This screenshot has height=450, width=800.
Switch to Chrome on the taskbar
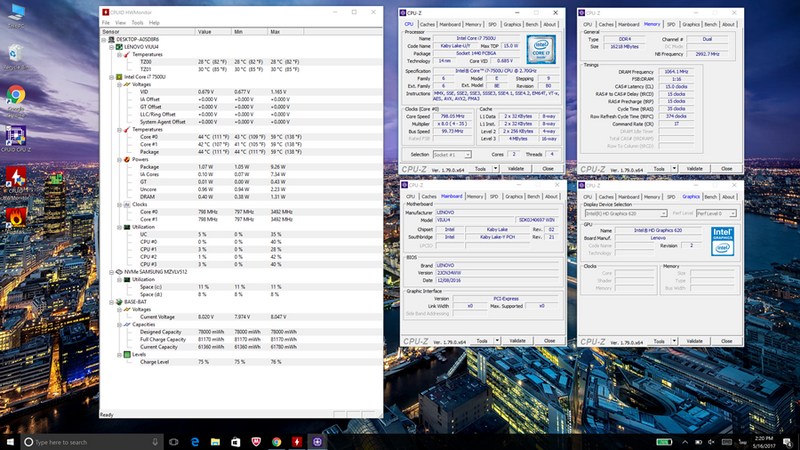pos(277,442)
